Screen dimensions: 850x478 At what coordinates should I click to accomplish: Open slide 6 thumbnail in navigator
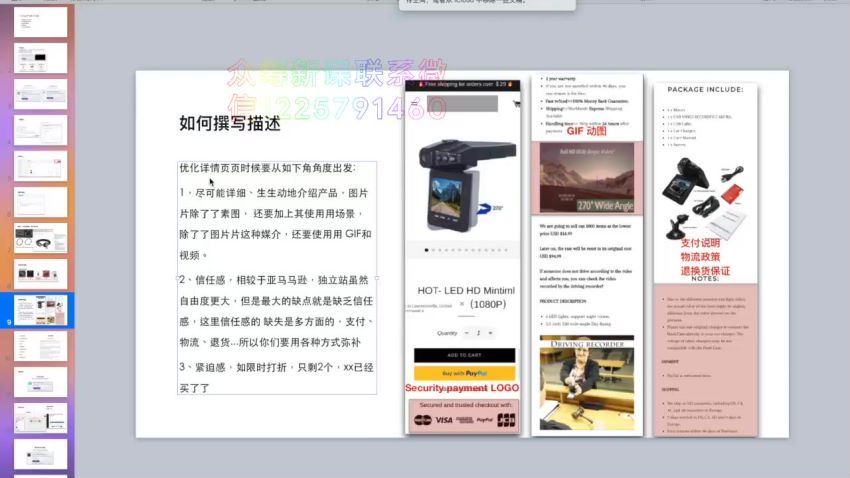[41, 202]
